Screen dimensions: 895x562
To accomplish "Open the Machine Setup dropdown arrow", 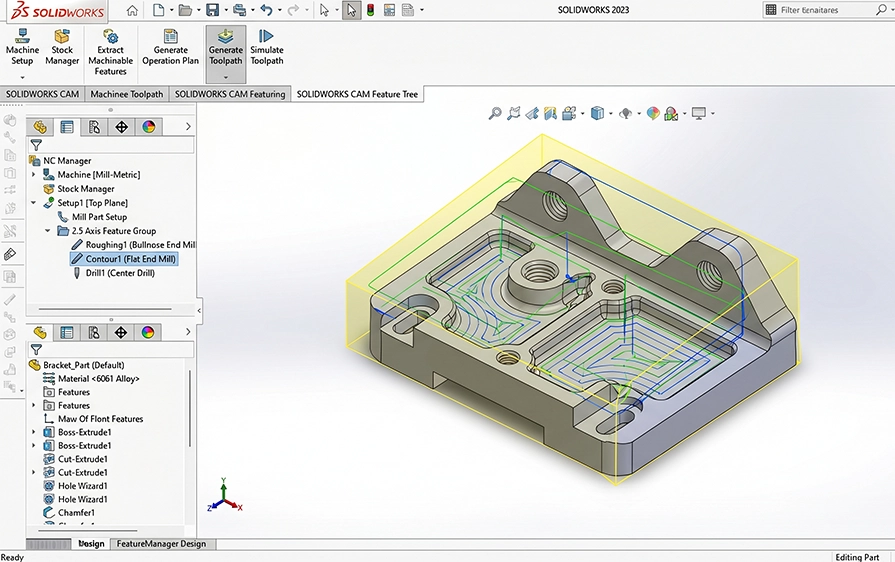I will click(x=22, y=77).
